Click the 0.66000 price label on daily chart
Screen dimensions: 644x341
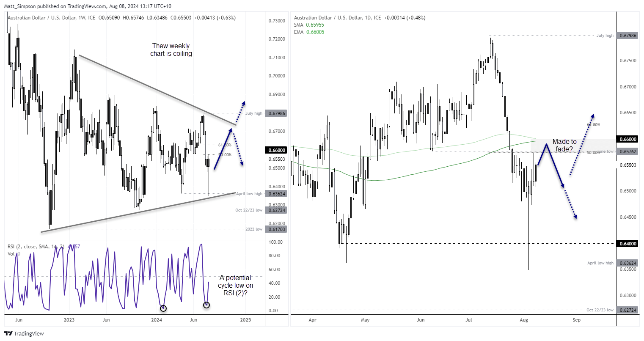pos(627,139)
